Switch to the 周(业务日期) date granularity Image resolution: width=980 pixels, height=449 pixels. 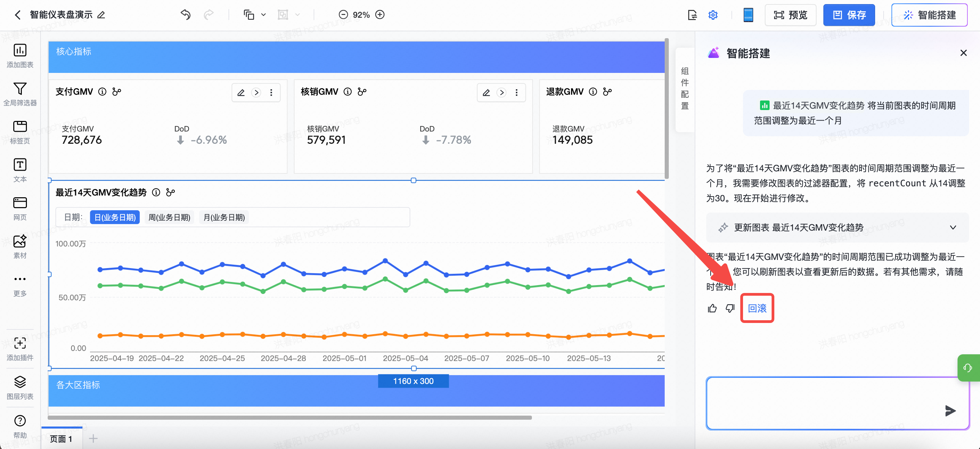[x=169, y=217]
